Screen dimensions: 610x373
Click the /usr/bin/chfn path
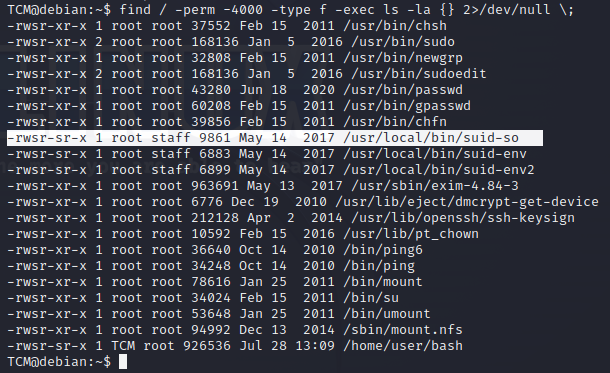click(x=395, y=122)
